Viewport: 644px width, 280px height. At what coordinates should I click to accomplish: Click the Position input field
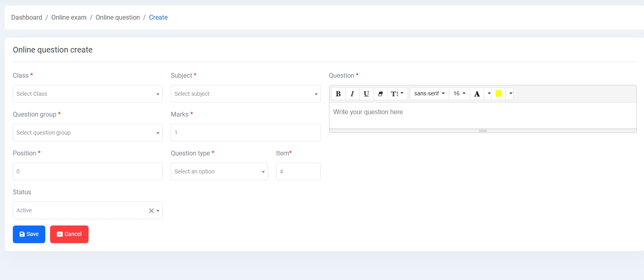click(88, 171)
